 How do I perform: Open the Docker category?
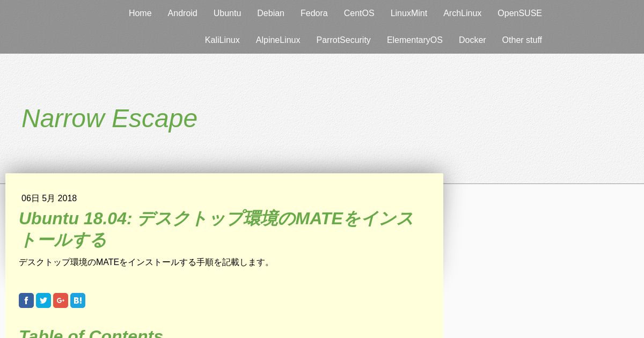point(472,40)
